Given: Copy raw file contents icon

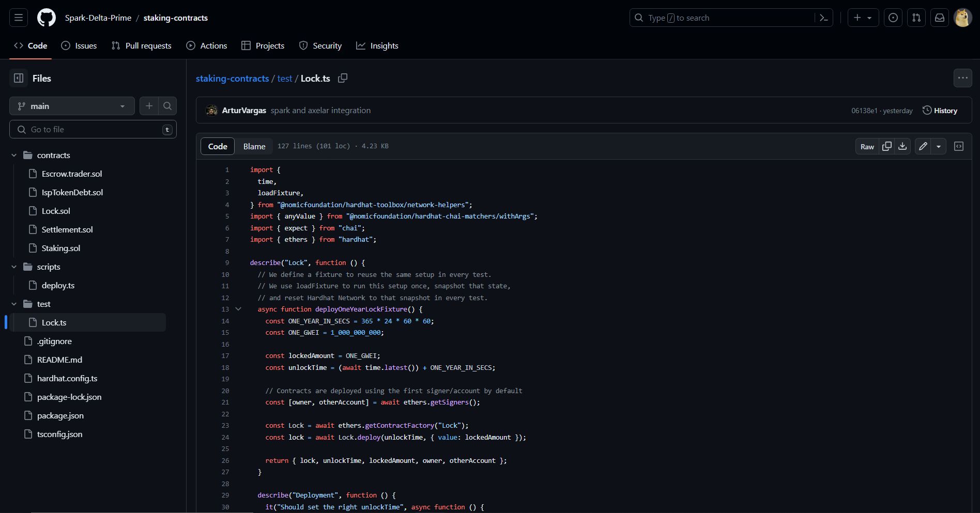Looking at the screenshot, I should pos(887,146).
